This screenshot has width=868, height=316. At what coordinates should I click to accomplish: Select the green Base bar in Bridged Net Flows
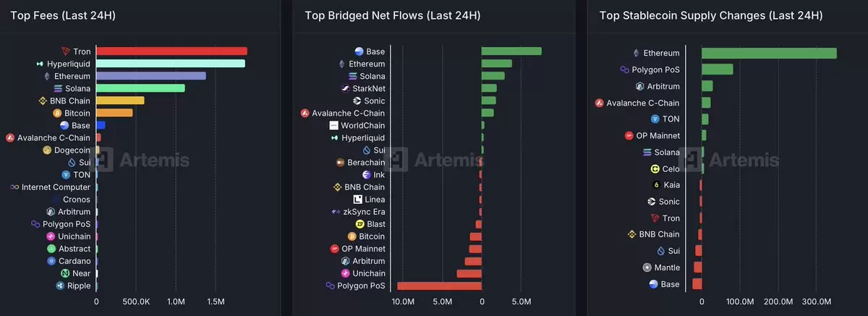coord(511,51)
